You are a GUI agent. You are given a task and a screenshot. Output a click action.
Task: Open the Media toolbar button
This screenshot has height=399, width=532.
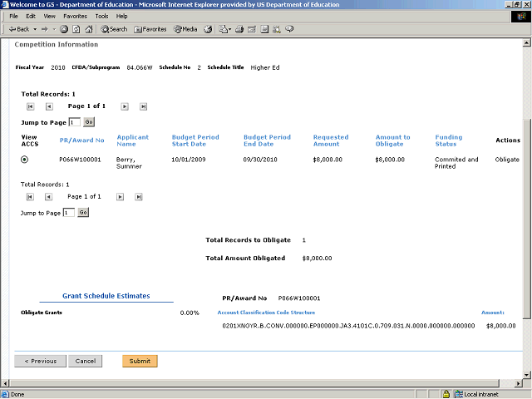pyautogui.click(x=185, y=30)
